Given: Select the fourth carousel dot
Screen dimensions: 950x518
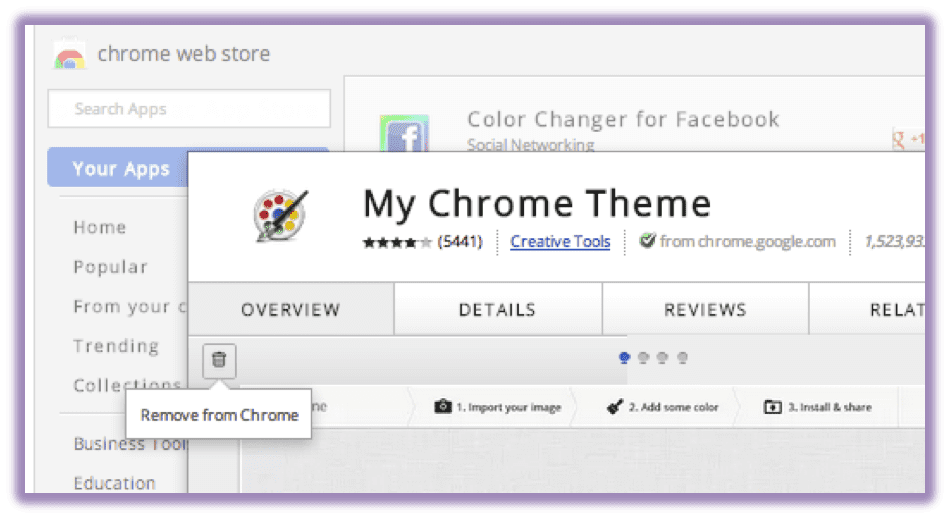Looking at the screenshot, I should [682, 357].
